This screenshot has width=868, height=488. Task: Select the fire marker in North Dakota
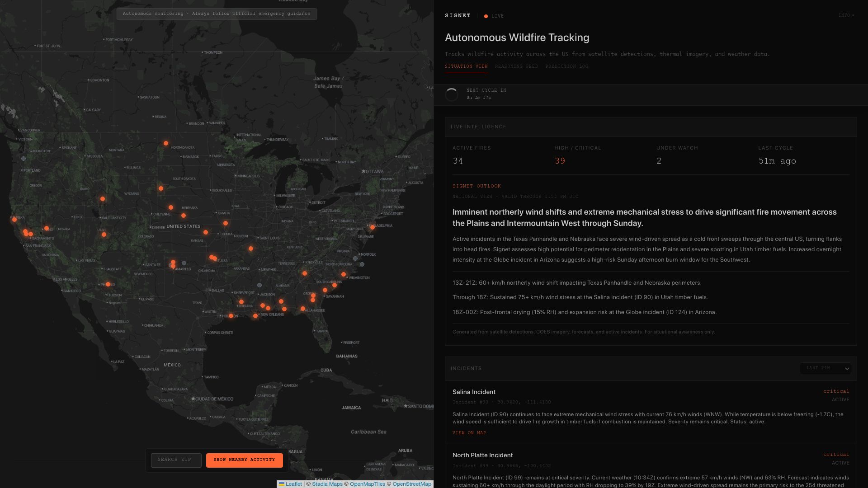click(x=166, y=143)
